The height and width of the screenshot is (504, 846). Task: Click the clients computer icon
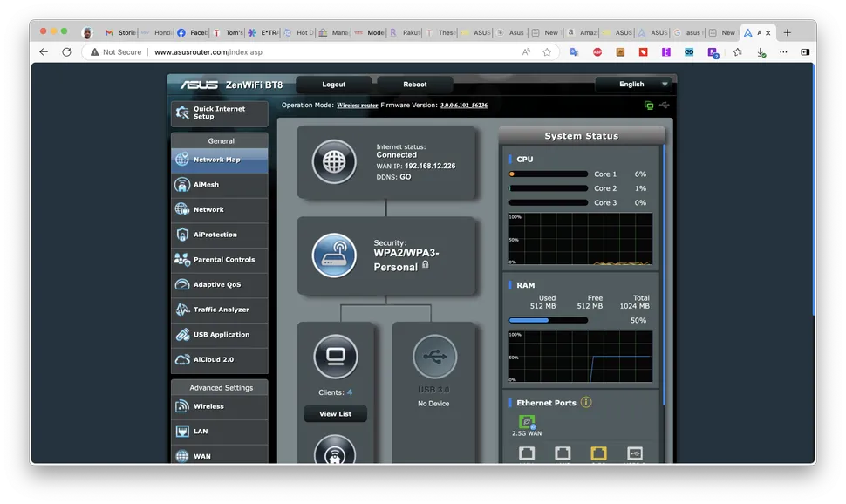[x=336, y=357]
